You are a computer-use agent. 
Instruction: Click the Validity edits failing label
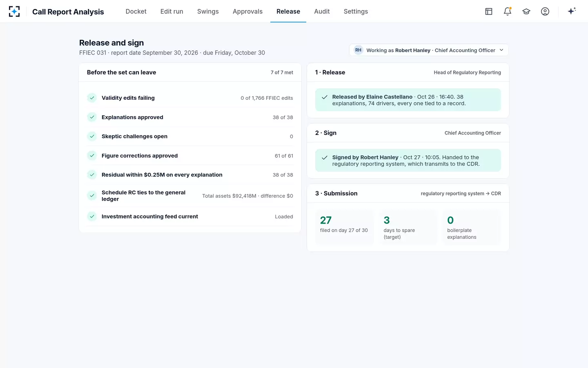pyautogui.click(x=128, y=98)
